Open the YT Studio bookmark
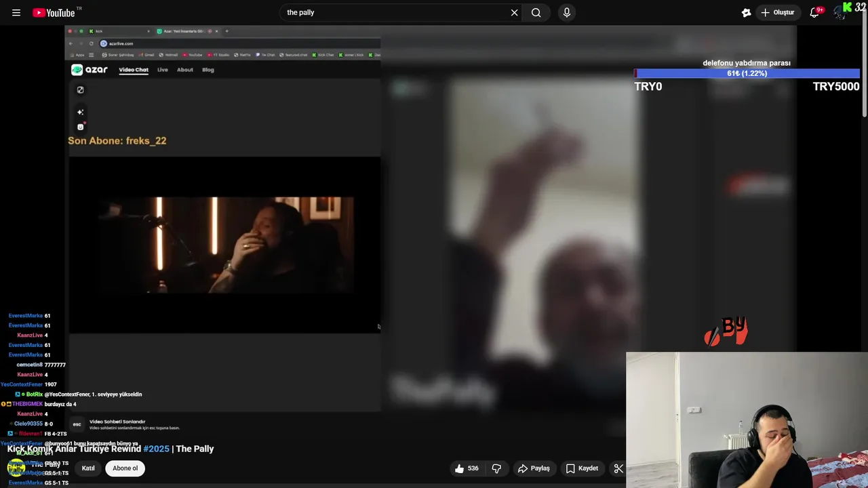Screen dimensions: 868x488 pos(218,55)
